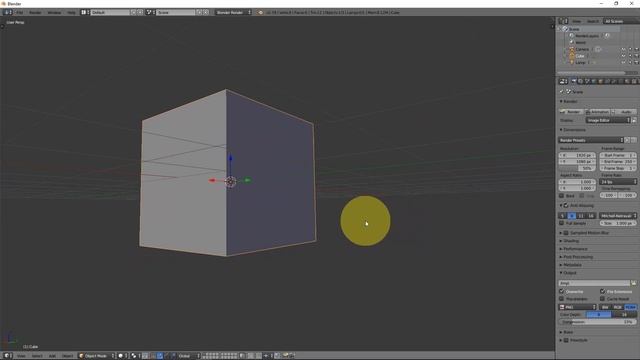This screenshot has width=640, height=360.
Task: Toggle the File Extensions checkbox
Action: point(602,291)
